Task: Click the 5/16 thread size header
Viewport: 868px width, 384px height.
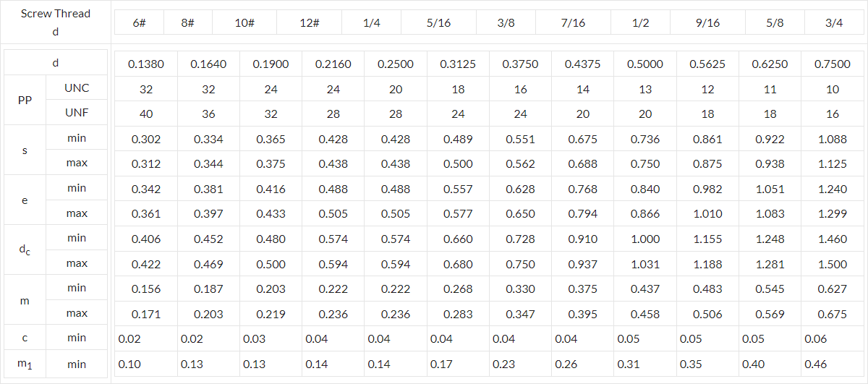Action: click(438, 22)
